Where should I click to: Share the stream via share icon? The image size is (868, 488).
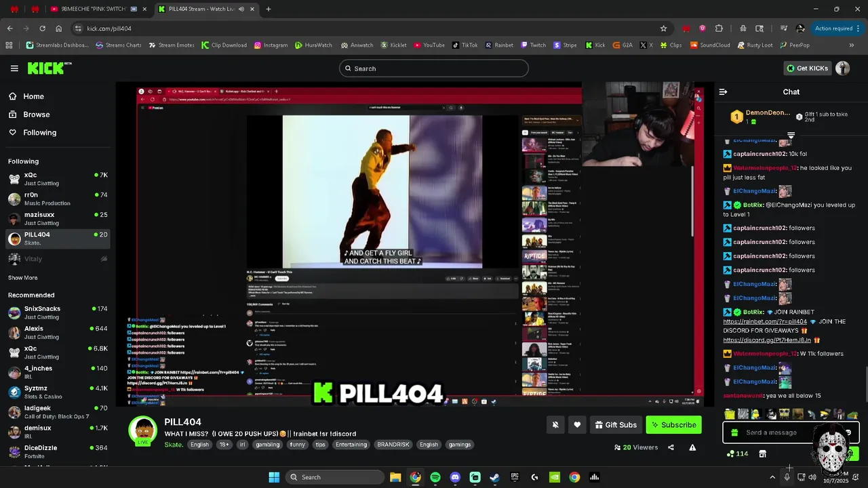[671, 447]
